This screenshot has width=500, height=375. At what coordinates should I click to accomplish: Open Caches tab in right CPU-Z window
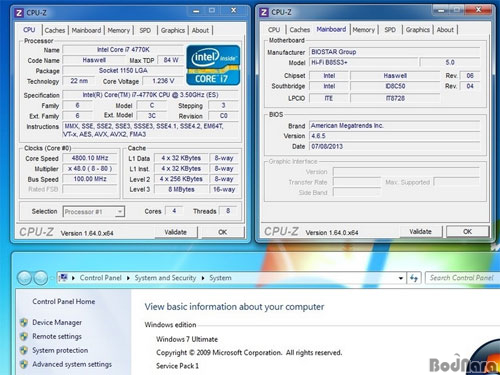(x=300, y=30)
